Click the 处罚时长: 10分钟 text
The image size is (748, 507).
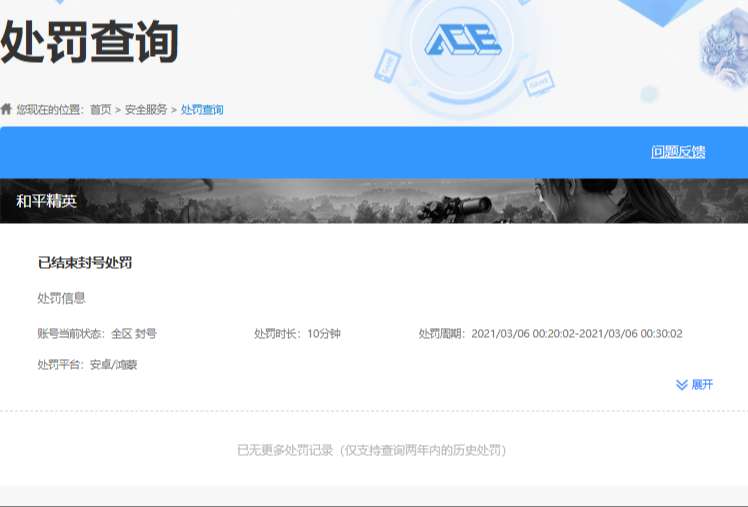click(x=297, y=333)
